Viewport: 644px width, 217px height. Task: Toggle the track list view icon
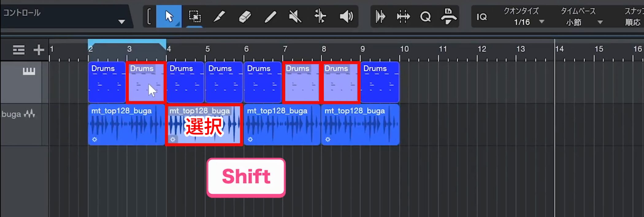tap(19, 50)
